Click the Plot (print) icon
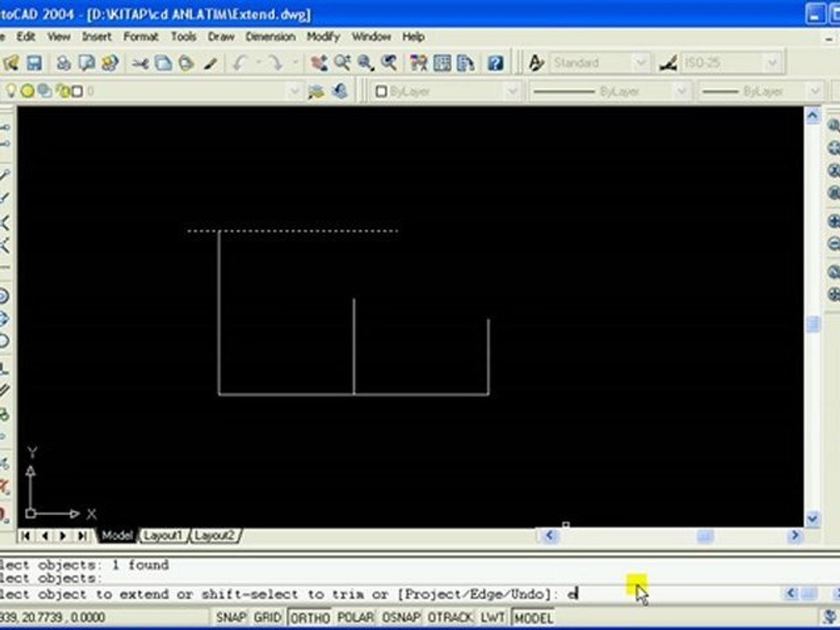Image resolution: width=840 pixels, height=630 pixels. (x=64, y=62)
